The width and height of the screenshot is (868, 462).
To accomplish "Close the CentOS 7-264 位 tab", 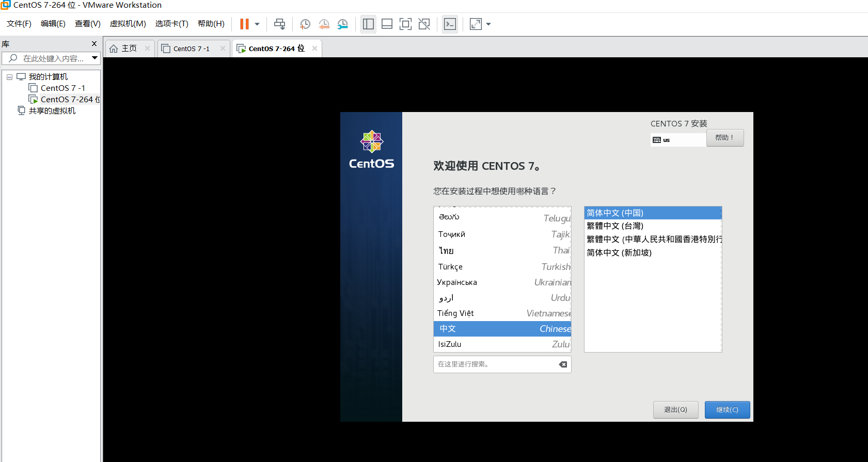I will coord(314,49).
